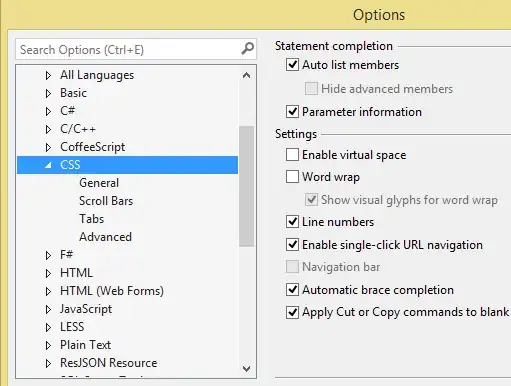This screenshot has height=386, width=511.
Task: Expand the LESS node
Action: (48, 327)
